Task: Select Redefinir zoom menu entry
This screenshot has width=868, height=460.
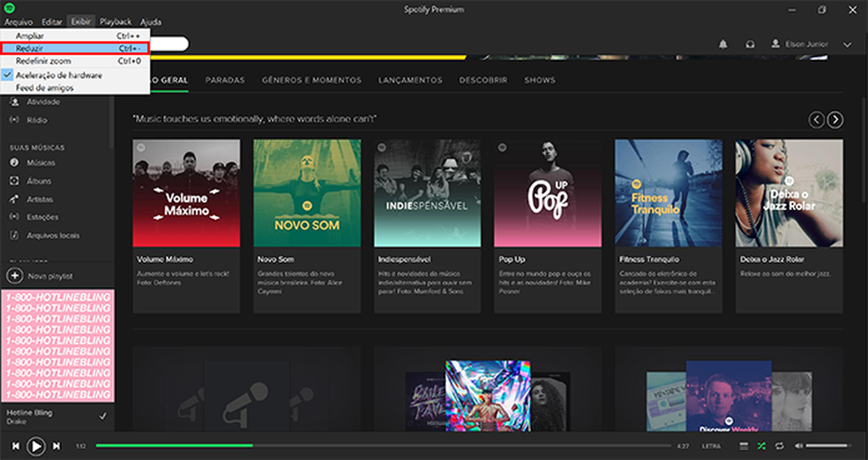Action: [75, 61]
